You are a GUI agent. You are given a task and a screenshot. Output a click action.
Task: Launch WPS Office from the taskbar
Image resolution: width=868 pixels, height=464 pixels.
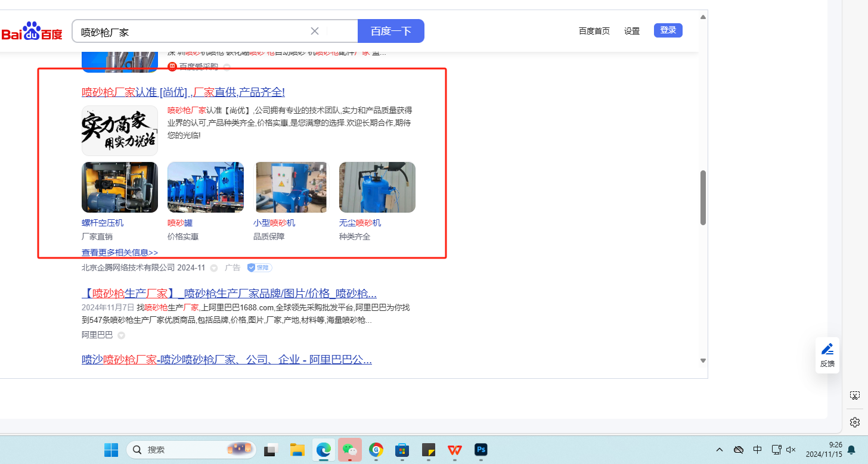455,450
